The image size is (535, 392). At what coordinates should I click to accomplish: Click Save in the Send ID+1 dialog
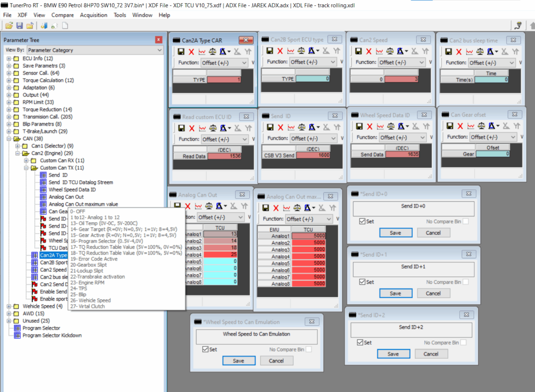tap(395, 293)
